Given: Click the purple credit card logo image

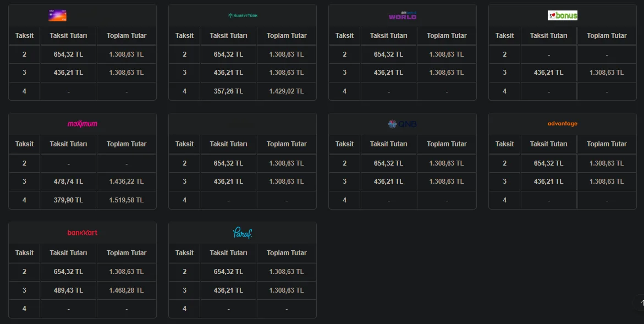Looking at the screenshot, I should pos(57,15).
